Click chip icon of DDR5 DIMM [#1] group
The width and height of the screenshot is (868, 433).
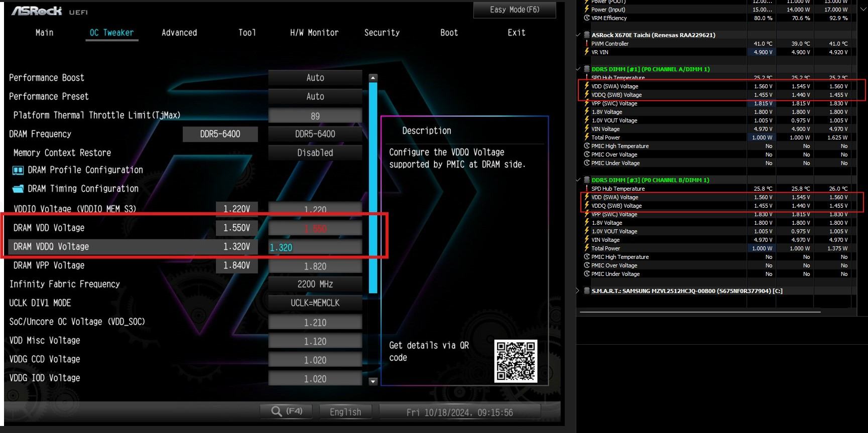(x=586, y=69)
